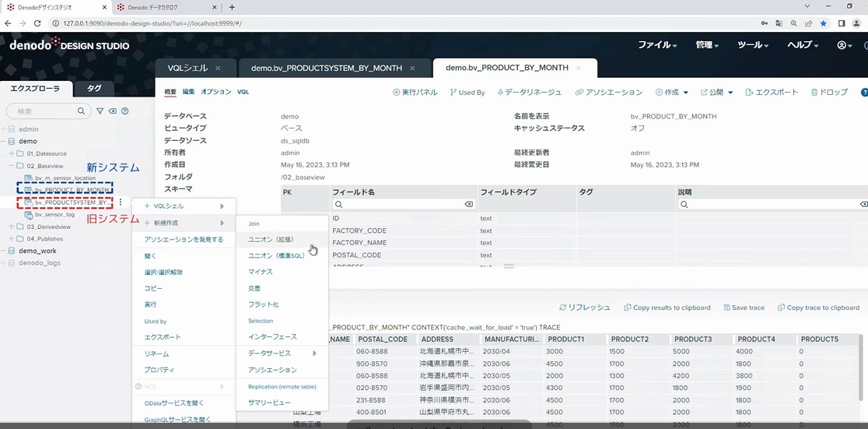Bookmark page with browser star icon
Image resolution: width=868 pixels, height=429 pixels.
tap(823, 23)
